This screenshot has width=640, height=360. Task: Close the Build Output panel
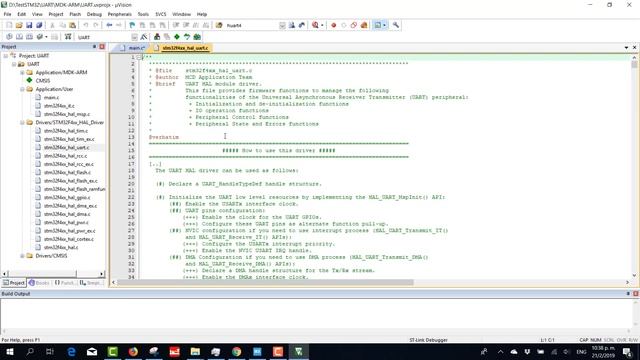(636, 293)
